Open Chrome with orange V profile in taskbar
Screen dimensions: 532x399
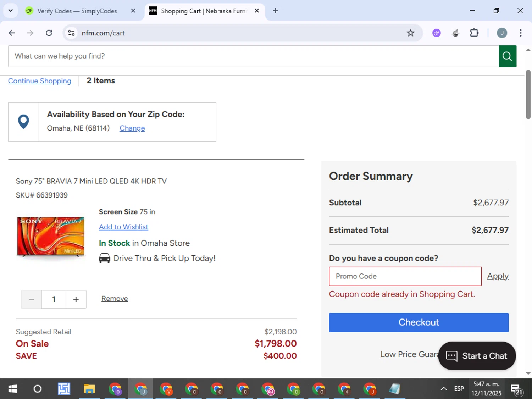[166, 389]
